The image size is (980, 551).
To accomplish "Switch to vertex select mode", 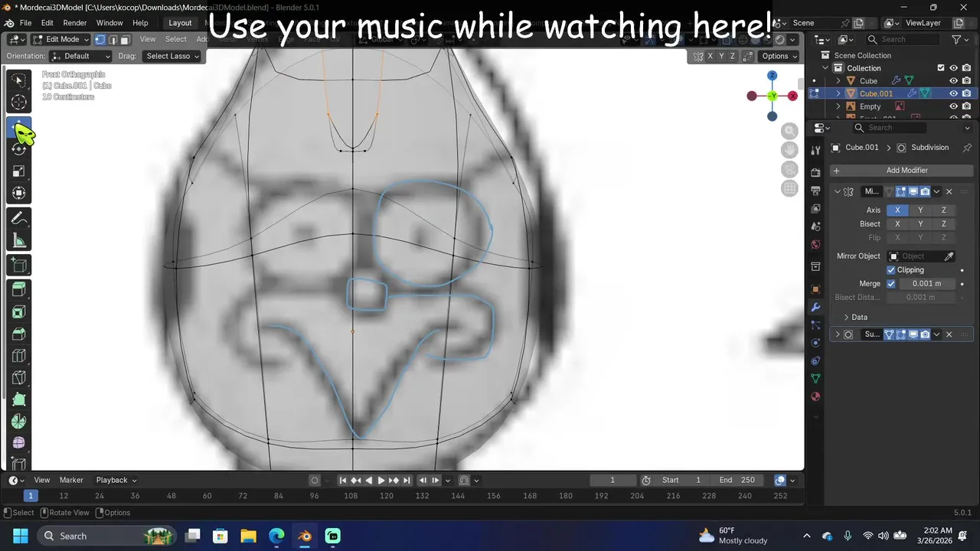I will 100,39.
